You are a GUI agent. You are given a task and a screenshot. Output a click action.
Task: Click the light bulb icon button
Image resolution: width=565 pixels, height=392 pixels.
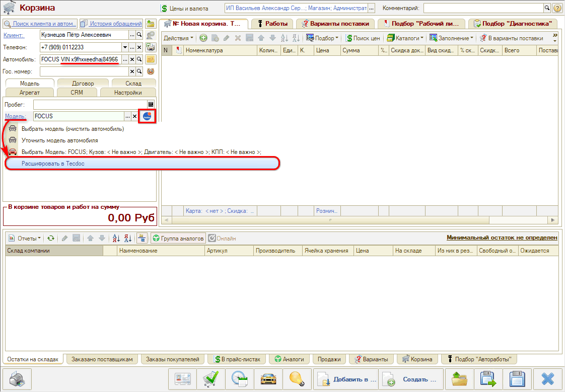pos(297,379)
